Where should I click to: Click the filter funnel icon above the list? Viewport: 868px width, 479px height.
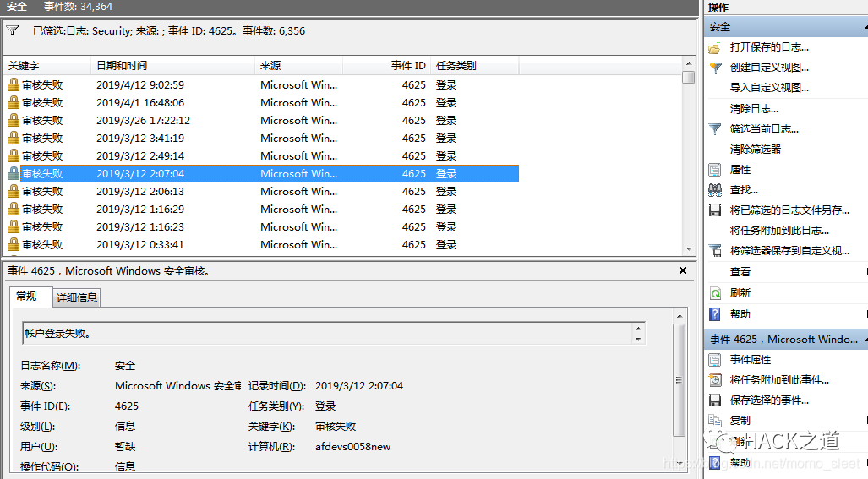coord(12,30)
